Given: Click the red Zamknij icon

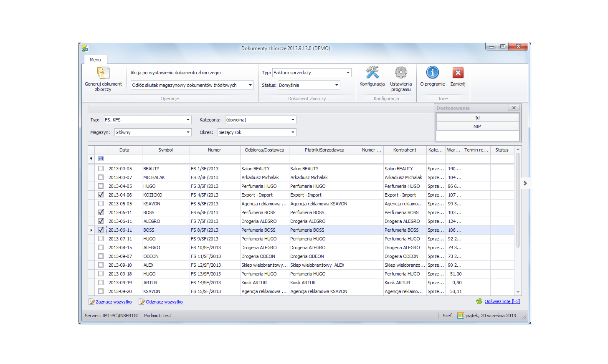Looking at the screenshot, I should point(458,73).
